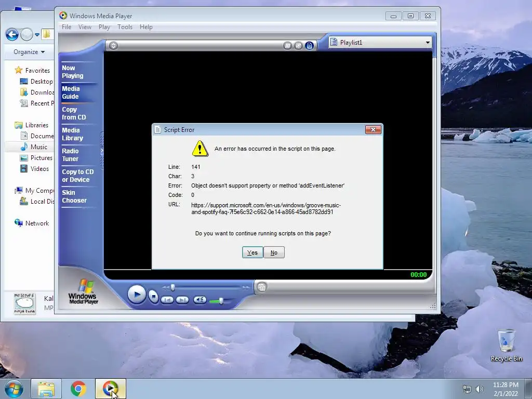Image resolution: width=532 pixels, height=399 pixels.
Task: Select Libraries in Explorer sidebar
Action: (x=32, y=125)
